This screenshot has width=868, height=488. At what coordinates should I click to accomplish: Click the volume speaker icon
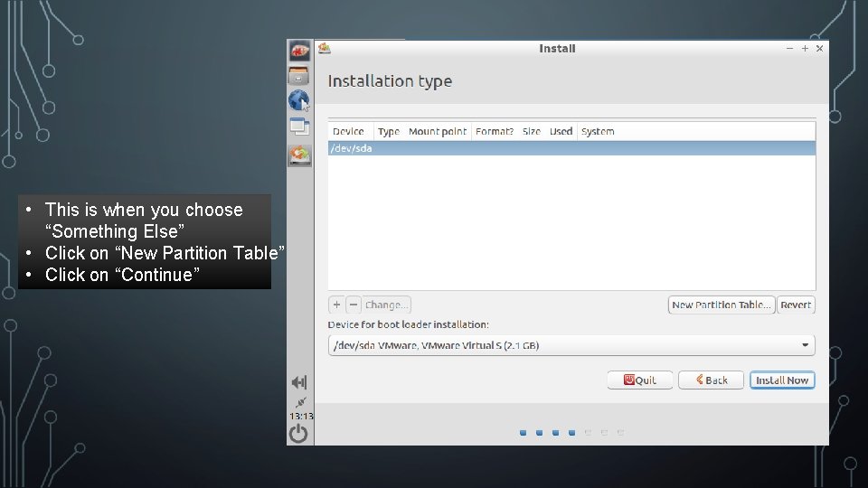pos(299,381)
